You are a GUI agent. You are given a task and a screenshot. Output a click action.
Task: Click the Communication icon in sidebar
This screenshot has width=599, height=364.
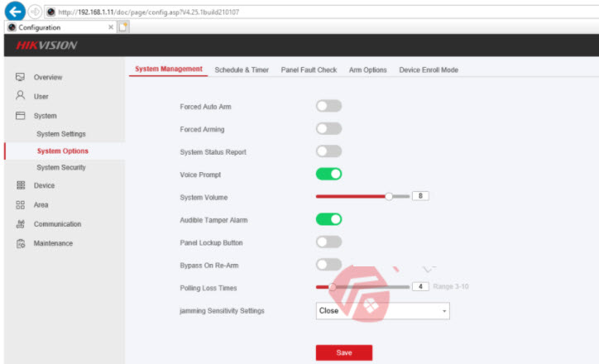[20, 223]
